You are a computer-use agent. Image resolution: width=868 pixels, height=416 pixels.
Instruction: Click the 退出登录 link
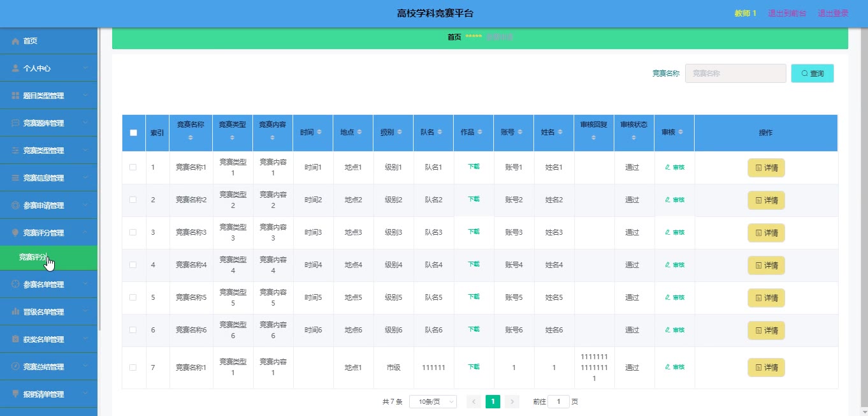pos(833,13)
